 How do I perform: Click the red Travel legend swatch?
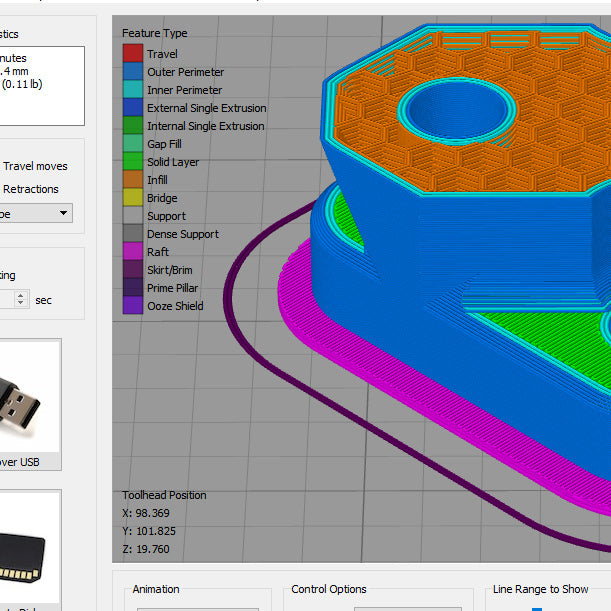[x=132, y=54]
